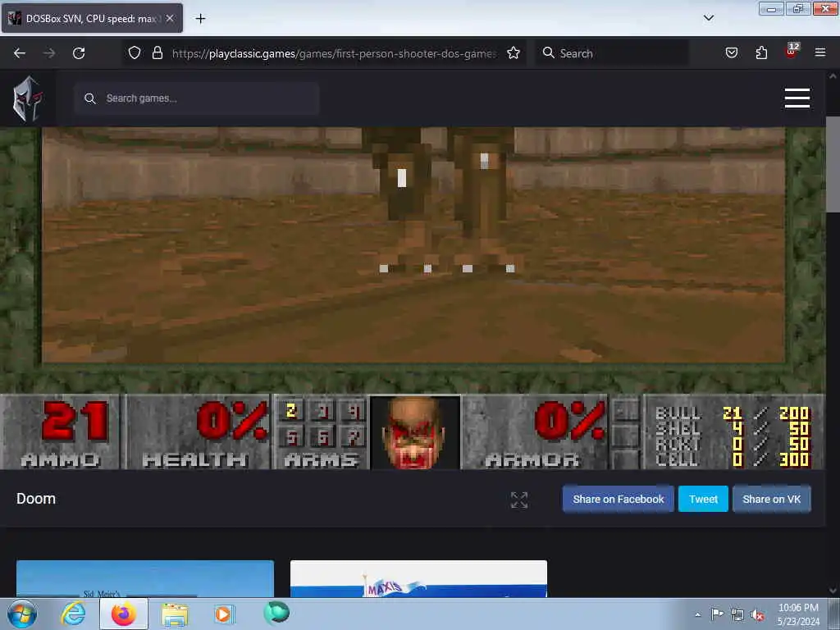
Task: Close the DOSBox SVN tab
Action: point(170,18)
